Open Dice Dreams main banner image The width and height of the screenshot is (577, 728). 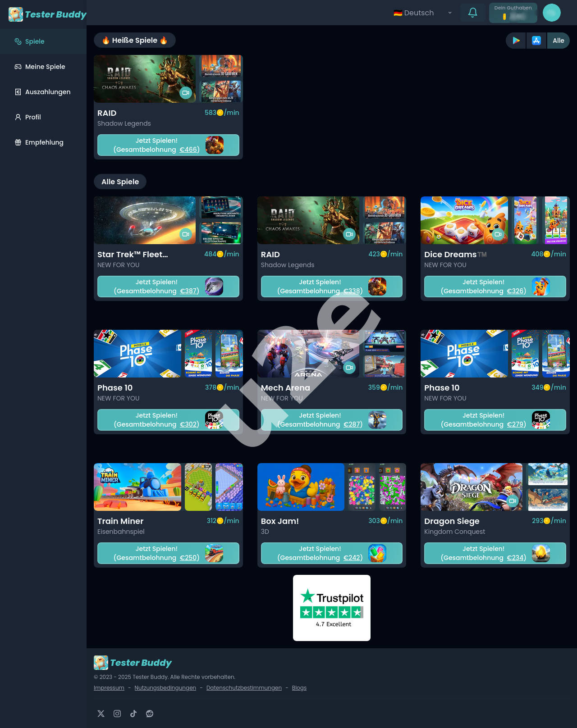coord(464,220)
